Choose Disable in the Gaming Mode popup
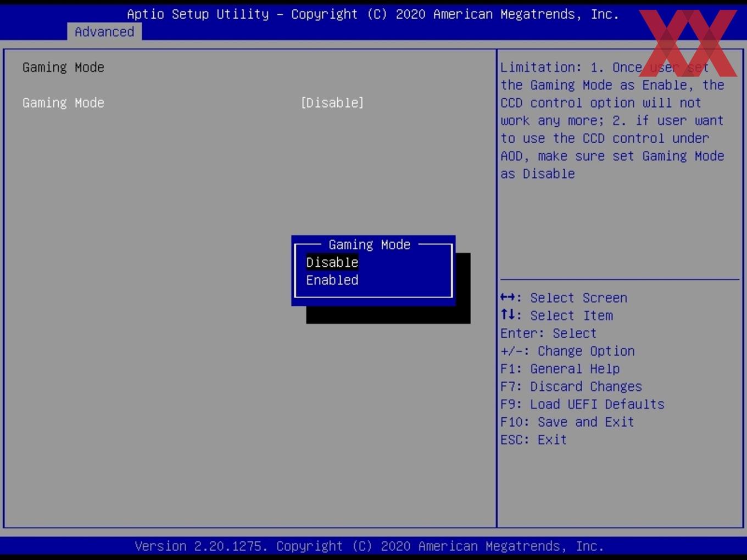This screenshot has height=560, width=747. coord(332,262)
